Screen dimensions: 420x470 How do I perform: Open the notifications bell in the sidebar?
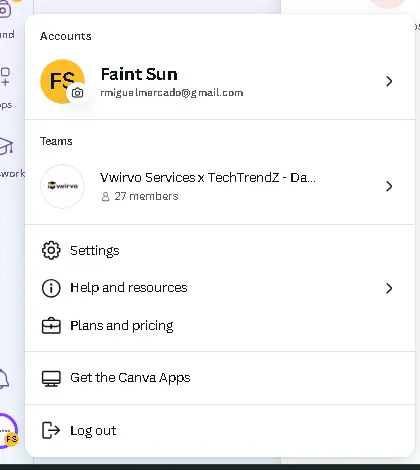pyautogui.click(x=3, y=378)
